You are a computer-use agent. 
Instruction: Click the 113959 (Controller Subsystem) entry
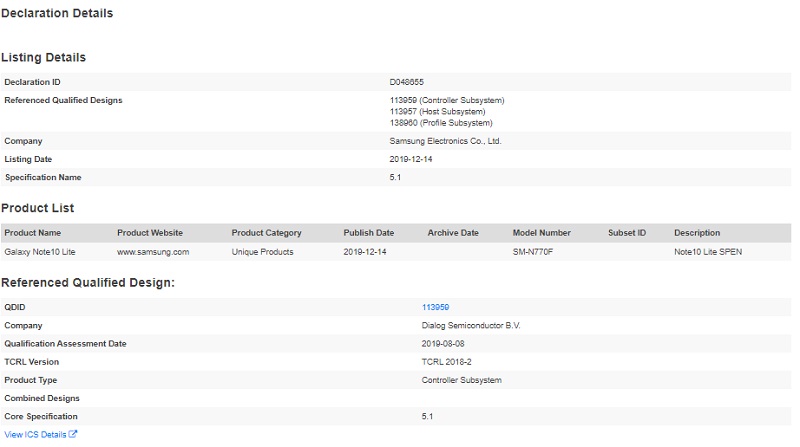click(447, 101)
